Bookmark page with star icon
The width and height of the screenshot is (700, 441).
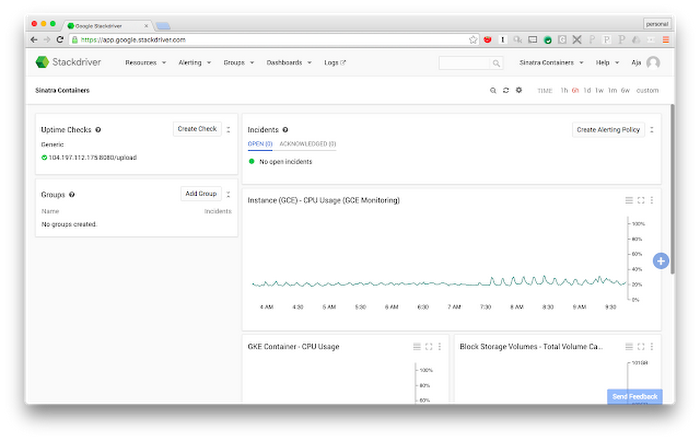(473, 40)
